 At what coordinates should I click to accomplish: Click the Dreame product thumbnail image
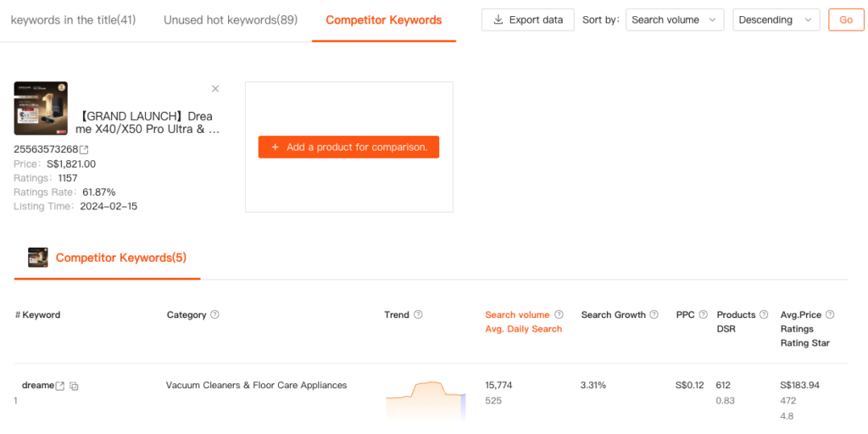41,108
